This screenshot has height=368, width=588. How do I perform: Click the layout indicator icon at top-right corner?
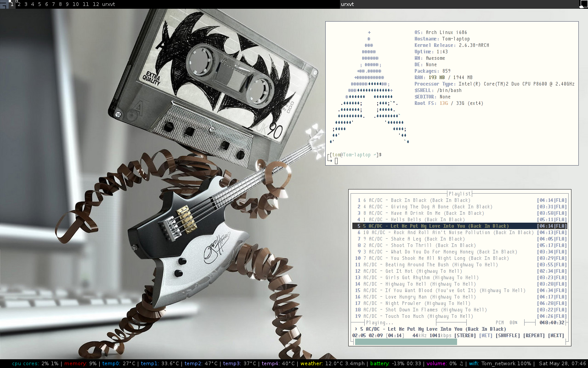coord(583,4)
